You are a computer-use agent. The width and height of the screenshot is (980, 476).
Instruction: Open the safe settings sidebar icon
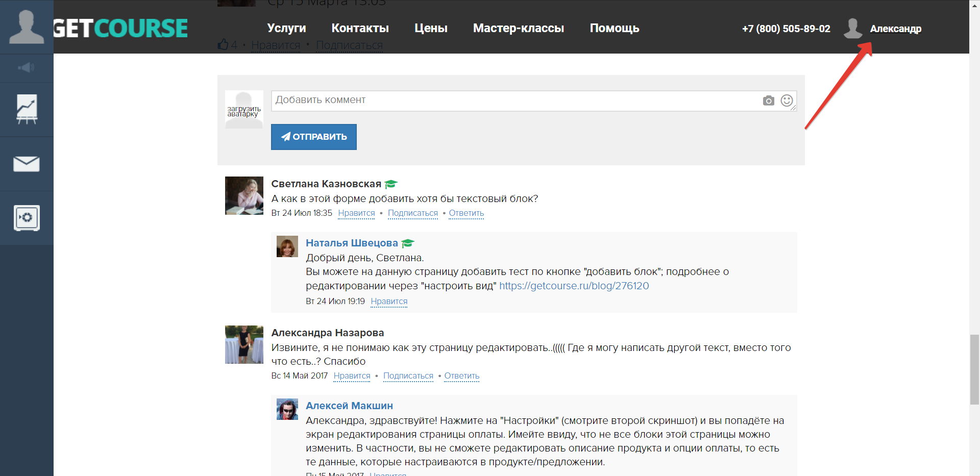pyautogui.click(x=27, y=218)
